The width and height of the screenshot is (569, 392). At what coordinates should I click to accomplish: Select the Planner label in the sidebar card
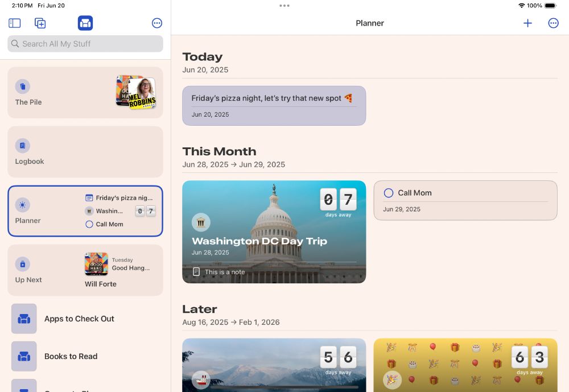click(x=27, y=220)
